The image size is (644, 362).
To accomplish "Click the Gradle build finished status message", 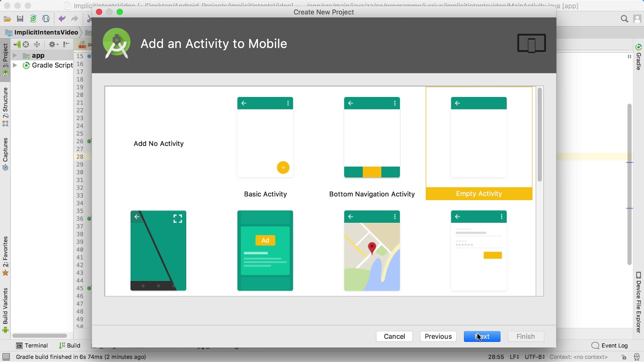I will [81, 357].
